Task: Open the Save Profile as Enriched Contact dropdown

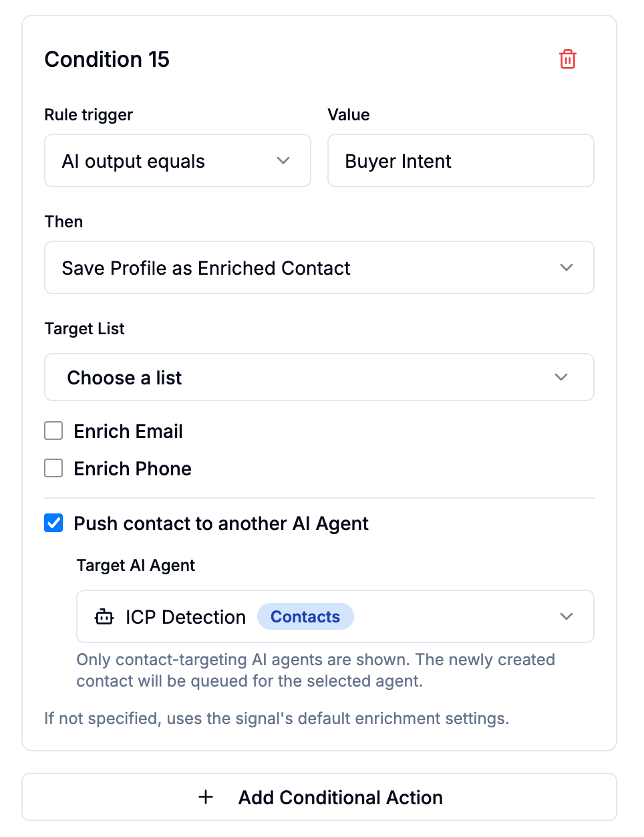Action: [x=319, y=267]
